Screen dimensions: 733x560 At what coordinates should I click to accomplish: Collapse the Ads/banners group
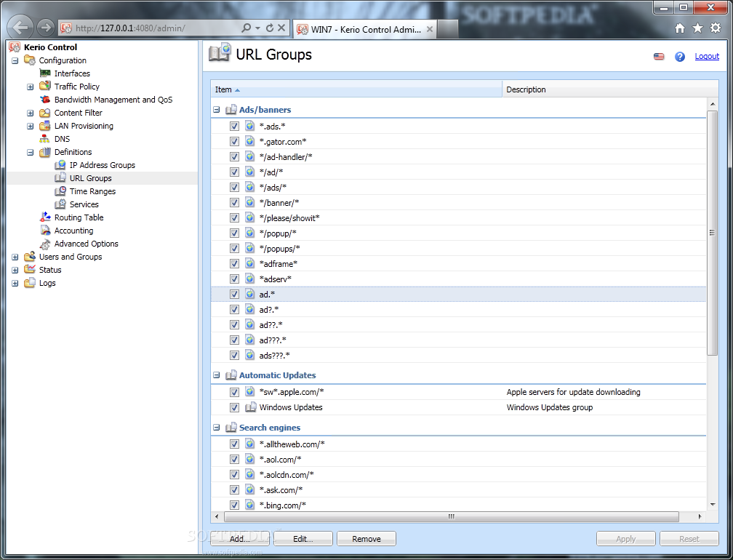pyautogui.click(x=217, y=110)
